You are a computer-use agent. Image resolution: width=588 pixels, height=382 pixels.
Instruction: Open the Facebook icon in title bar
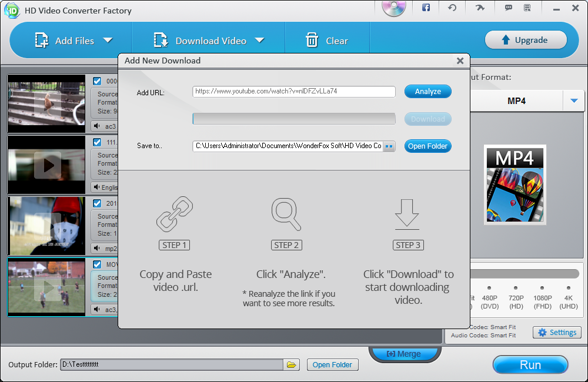click(x=426, y=8)
